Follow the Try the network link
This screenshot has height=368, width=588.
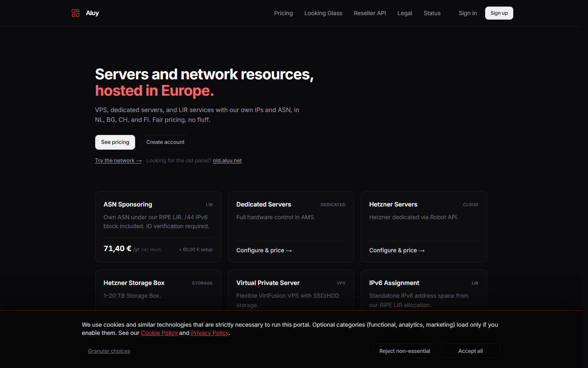pyautogui.click(x=118, y=161)
